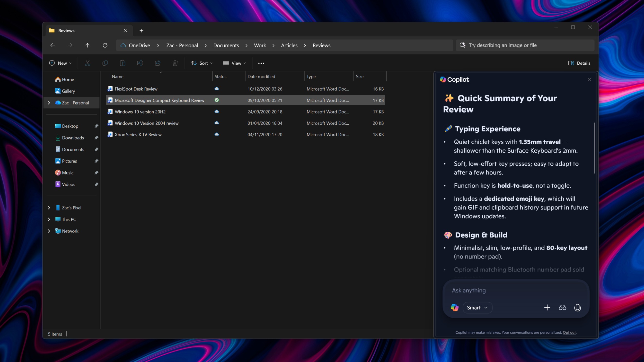Toggle the Details pane

[579, 63]
